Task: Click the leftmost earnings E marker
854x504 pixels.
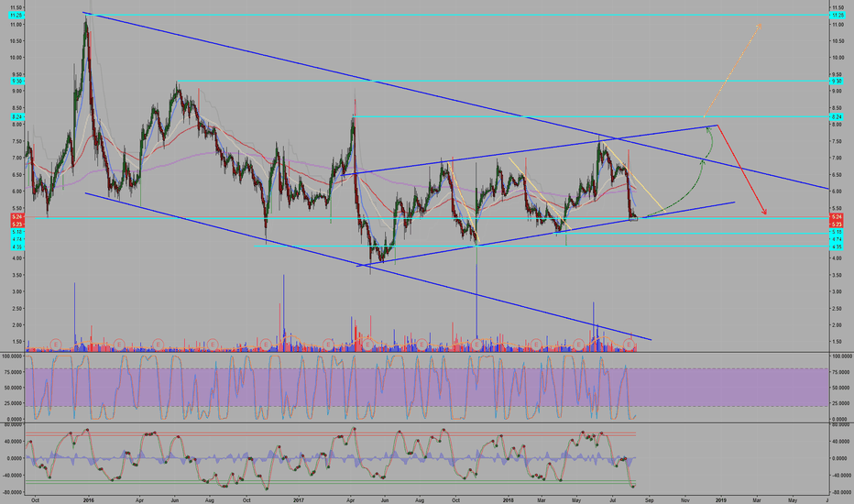Action: pyautogui.click(x=56, y=344)
